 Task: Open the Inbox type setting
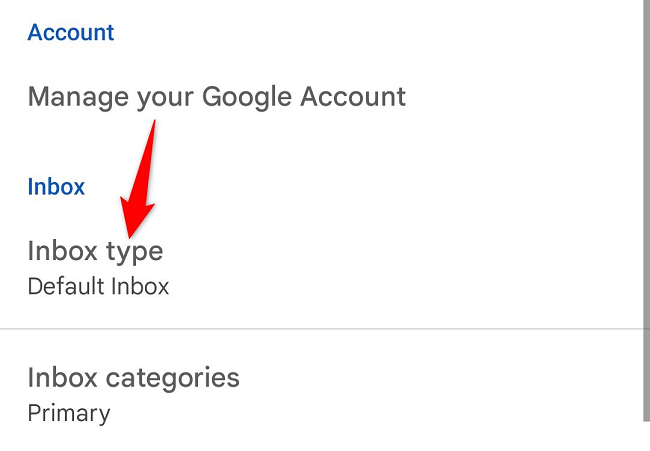coord(95,250)
